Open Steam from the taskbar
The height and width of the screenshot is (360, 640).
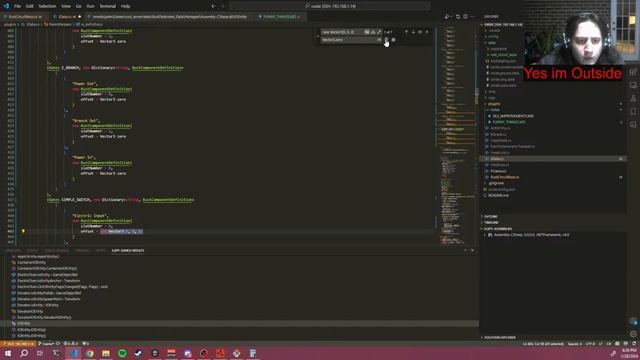138,353
